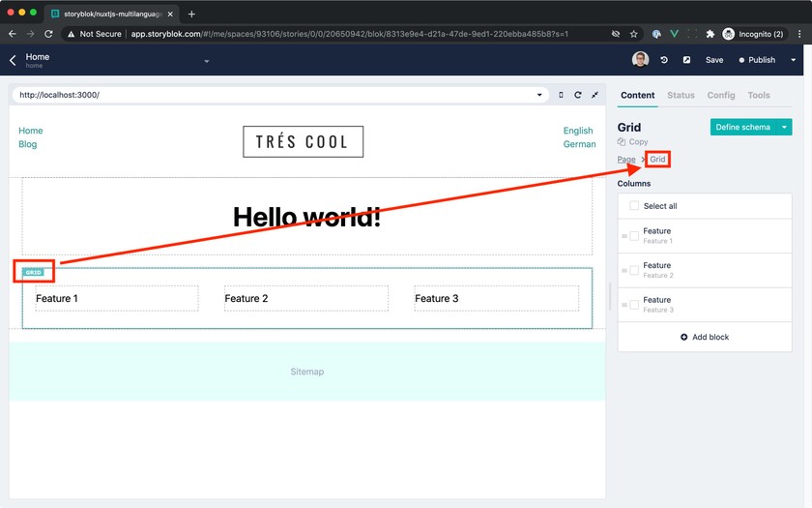
Task: Close the storyblok browser tab
Action: point(170,14)
